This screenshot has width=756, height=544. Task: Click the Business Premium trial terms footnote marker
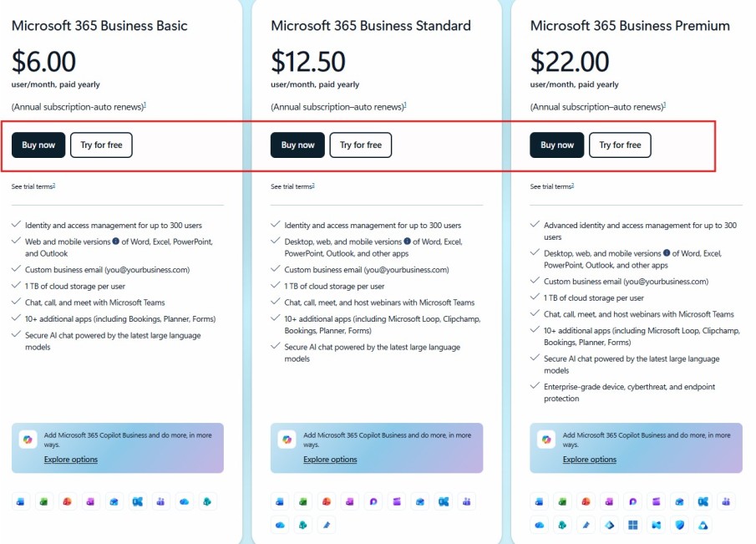[573, 185]
